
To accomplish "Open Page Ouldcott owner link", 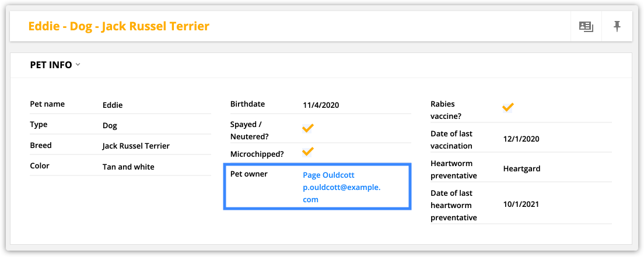I will pos(328,175).
